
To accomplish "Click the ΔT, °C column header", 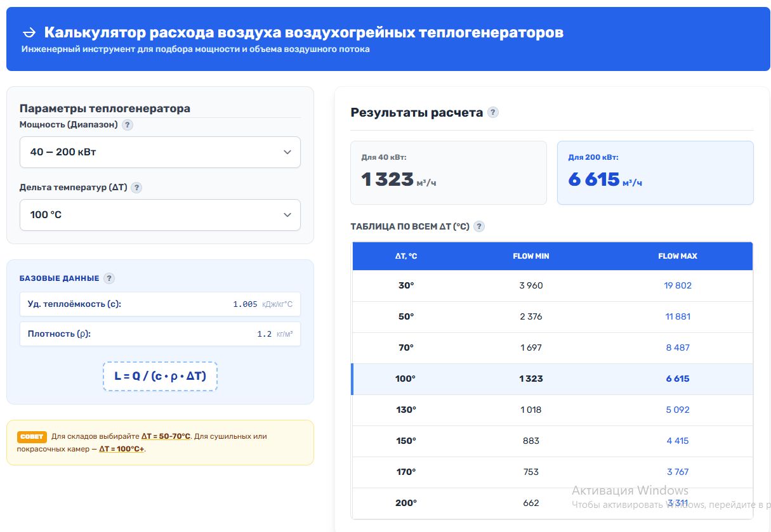I will [x=406, y=256].
